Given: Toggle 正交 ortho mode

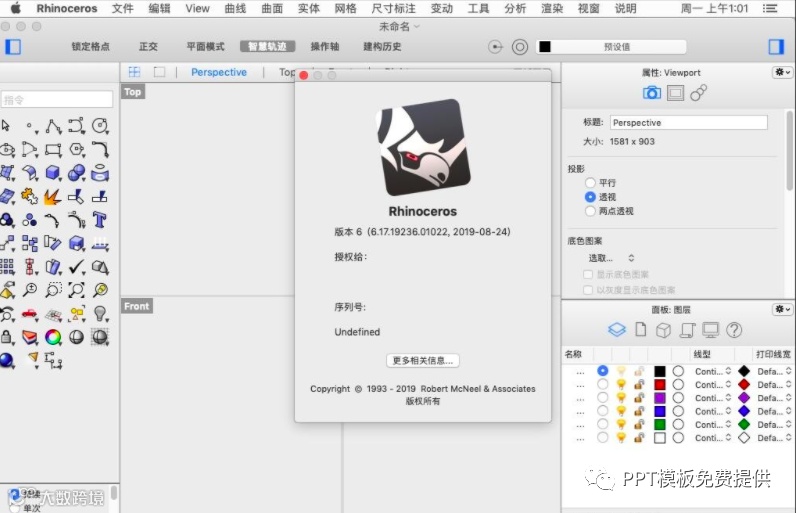Looking at the screenshot, I should click(148, 47).
